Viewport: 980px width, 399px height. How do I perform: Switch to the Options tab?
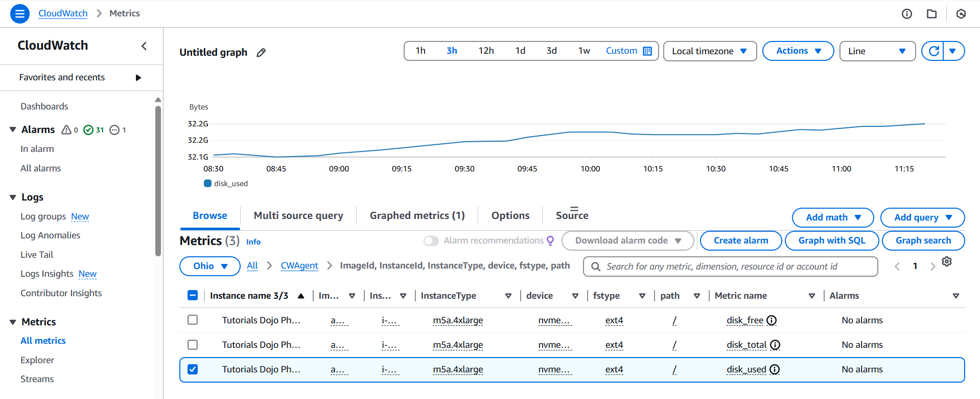[510, 216]
